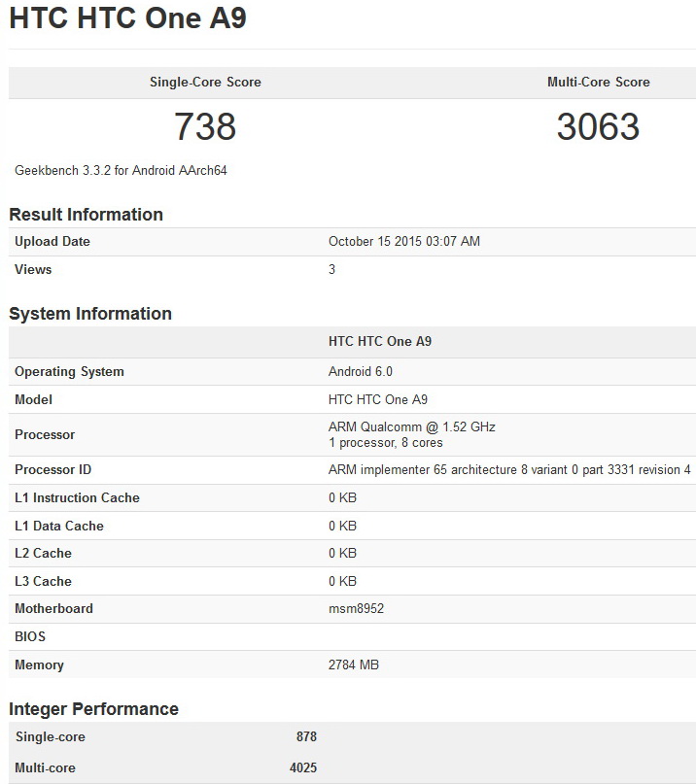Click the integer single-core score 878
Screen dimensions: 696x784
coord(306,736)
